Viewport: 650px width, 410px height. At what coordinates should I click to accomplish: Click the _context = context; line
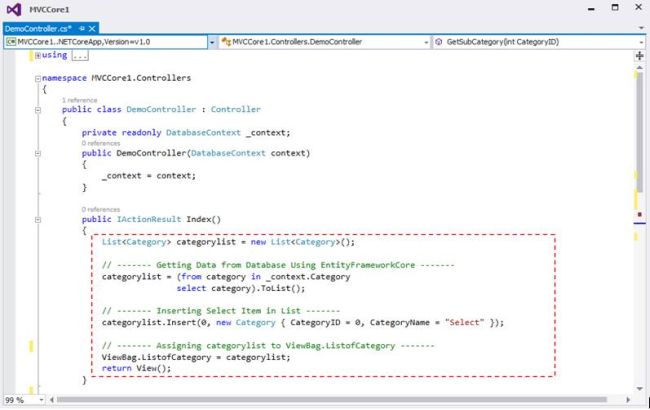coord(149,176)
